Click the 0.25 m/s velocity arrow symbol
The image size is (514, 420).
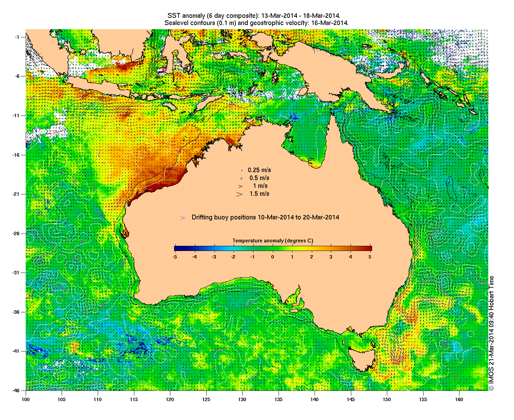pos(242,170)
